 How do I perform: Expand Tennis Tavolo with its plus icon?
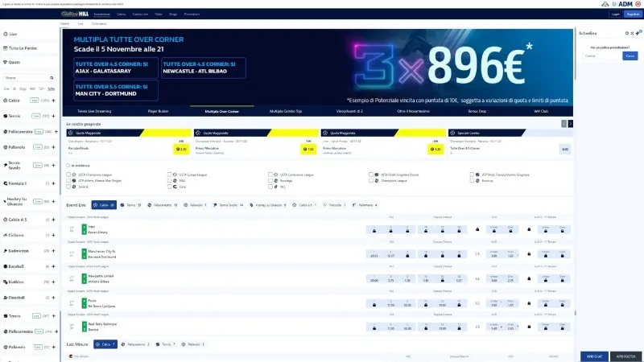(x=53, y=166)
